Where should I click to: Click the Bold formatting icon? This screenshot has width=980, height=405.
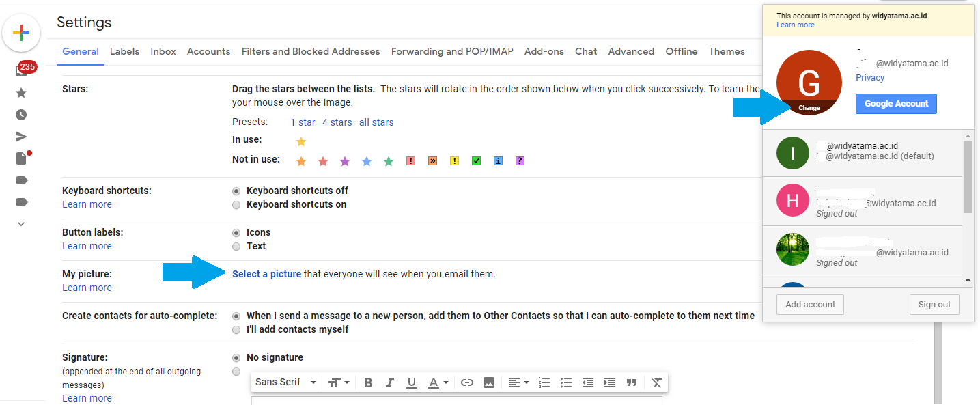coord(368,382)
